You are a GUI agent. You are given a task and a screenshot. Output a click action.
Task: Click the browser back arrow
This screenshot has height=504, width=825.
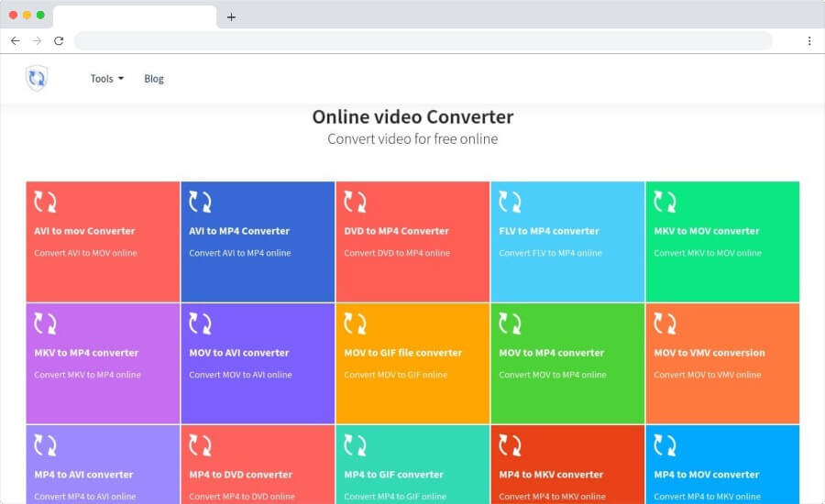click(16, 41)
